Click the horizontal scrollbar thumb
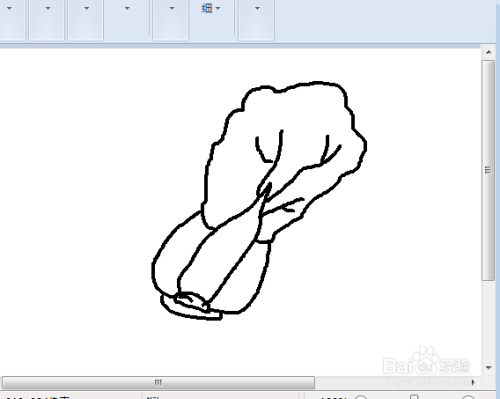This screenshot has width=500, height=399. tap(158, 382)
